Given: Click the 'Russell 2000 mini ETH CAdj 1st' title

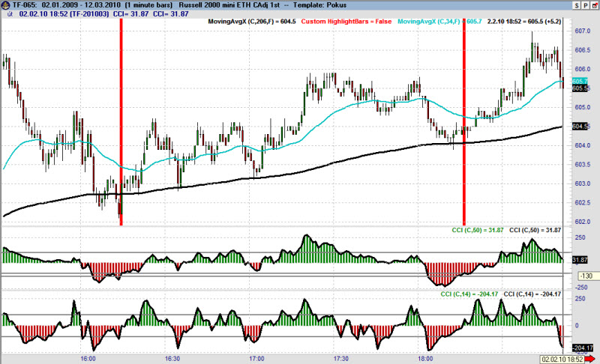Looking at the screenshot, I should (229, 5).
